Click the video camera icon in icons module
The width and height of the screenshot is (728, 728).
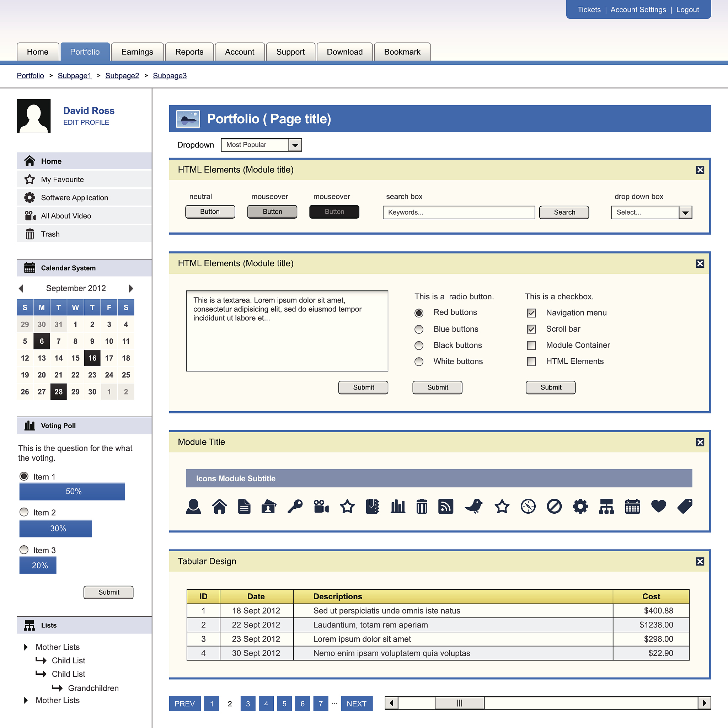coord(321,507)
